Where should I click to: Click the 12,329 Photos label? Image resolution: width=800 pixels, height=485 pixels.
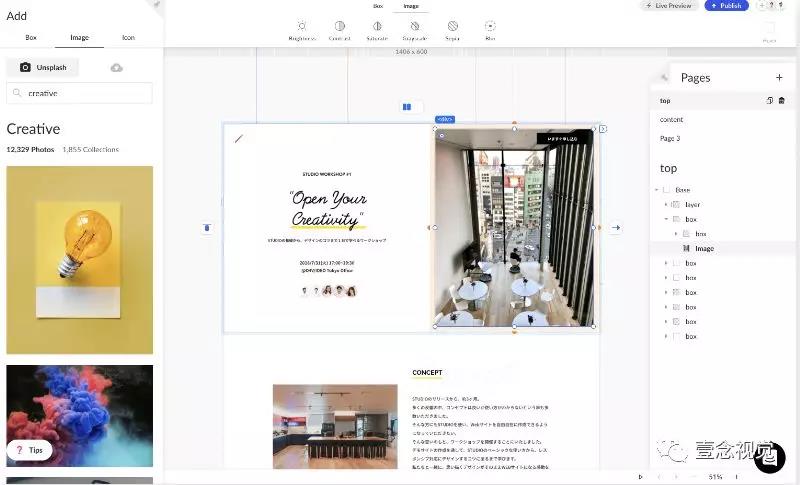(31, 149)
